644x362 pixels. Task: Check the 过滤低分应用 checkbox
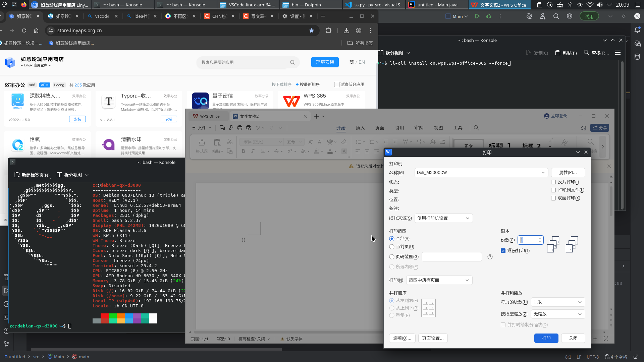click(337, 84)
